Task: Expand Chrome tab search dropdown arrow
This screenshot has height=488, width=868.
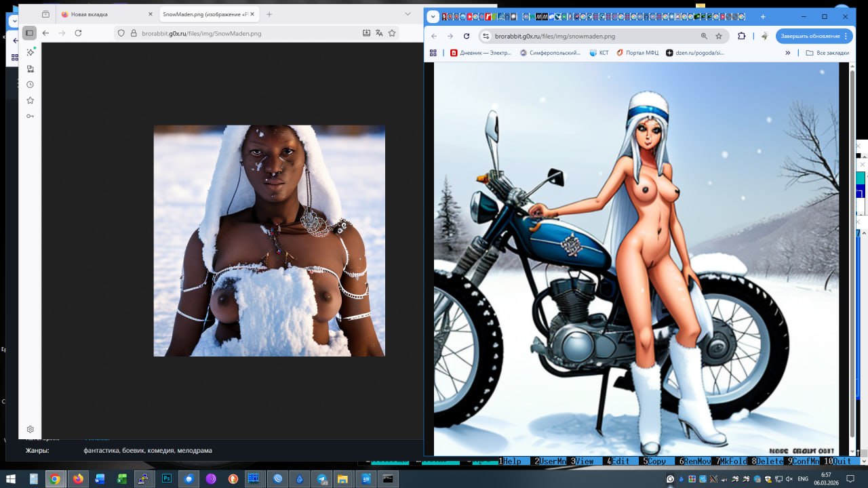Action: 433,17
